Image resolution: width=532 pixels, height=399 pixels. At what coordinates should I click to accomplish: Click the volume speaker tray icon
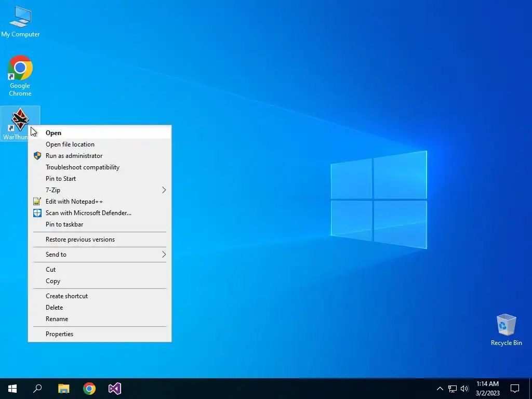464,389
